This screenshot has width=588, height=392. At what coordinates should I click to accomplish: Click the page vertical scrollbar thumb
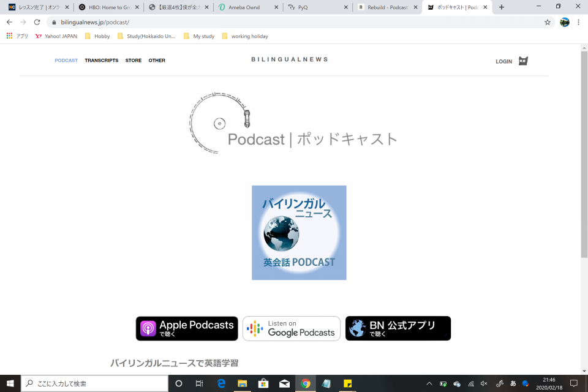(x=584, y=154)
